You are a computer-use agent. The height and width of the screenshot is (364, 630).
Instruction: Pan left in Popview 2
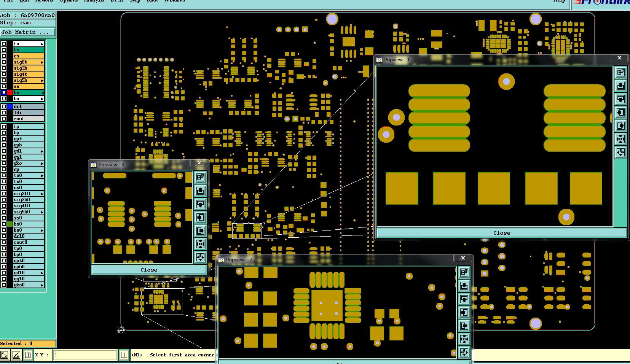pos(464,312)
